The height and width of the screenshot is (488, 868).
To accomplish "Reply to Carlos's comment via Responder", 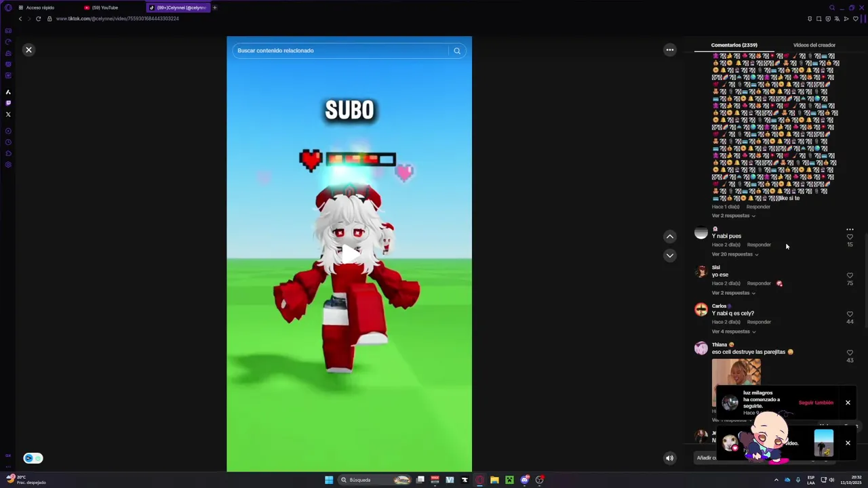I will click(x=759, y=322).
